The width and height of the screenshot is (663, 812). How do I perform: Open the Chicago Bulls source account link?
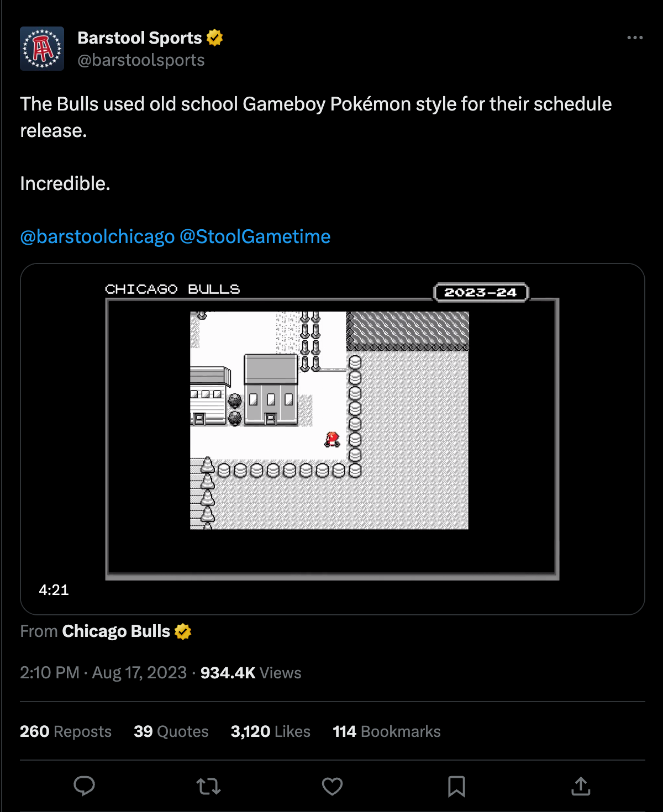click(116, 631)
